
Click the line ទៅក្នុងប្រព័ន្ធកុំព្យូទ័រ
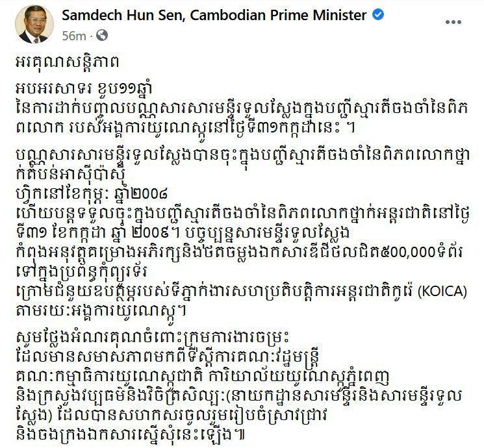click(81, 273)
